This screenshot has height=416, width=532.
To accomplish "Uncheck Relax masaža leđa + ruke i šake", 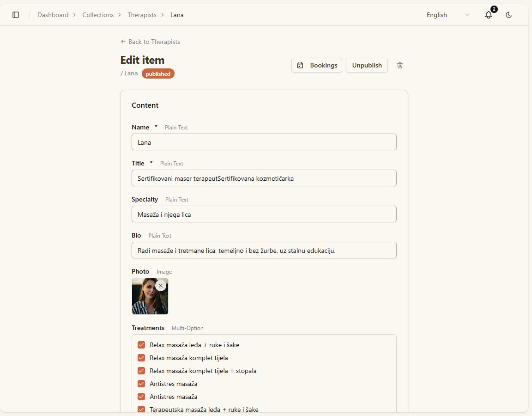I will 141,345.
